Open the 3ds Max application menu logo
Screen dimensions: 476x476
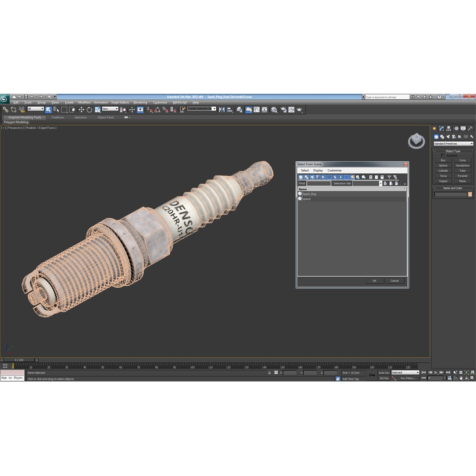tap(4, 99)
